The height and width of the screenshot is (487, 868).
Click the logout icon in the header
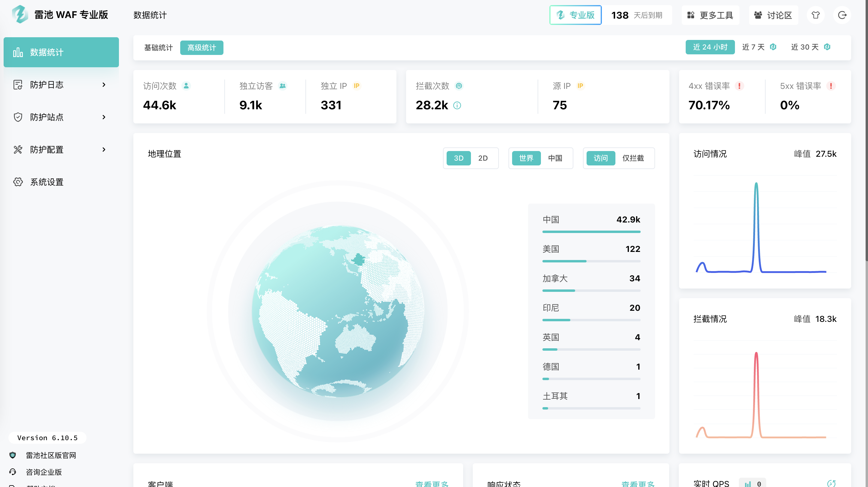[x=842, y=15]
